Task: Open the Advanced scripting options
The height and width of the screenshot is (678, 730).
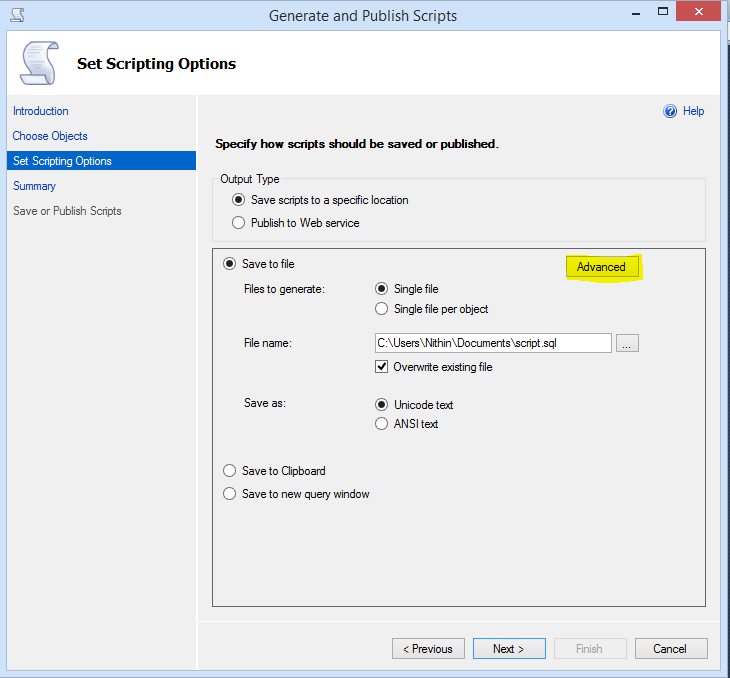Action: tap(602, 267)
